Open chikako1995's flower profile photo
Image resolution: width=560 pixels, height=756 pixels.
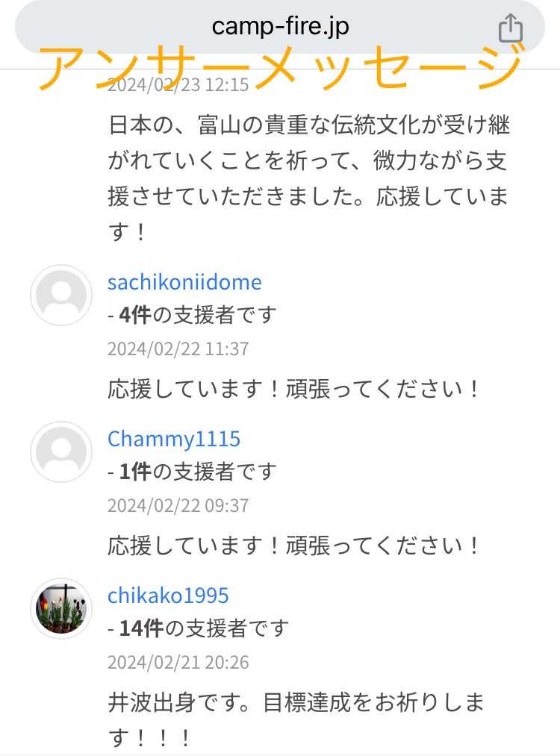(x=61, y=609)
